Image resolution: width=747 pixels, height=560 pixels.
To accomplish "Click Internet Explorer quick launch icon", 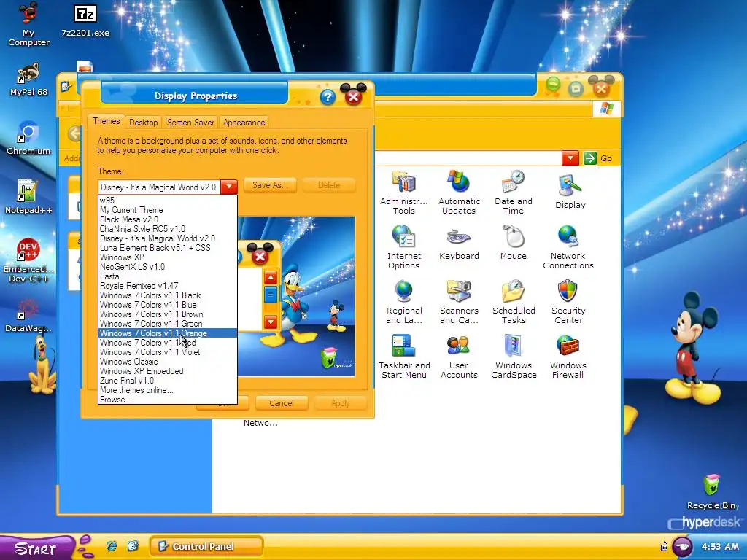I will coord(112,546).
